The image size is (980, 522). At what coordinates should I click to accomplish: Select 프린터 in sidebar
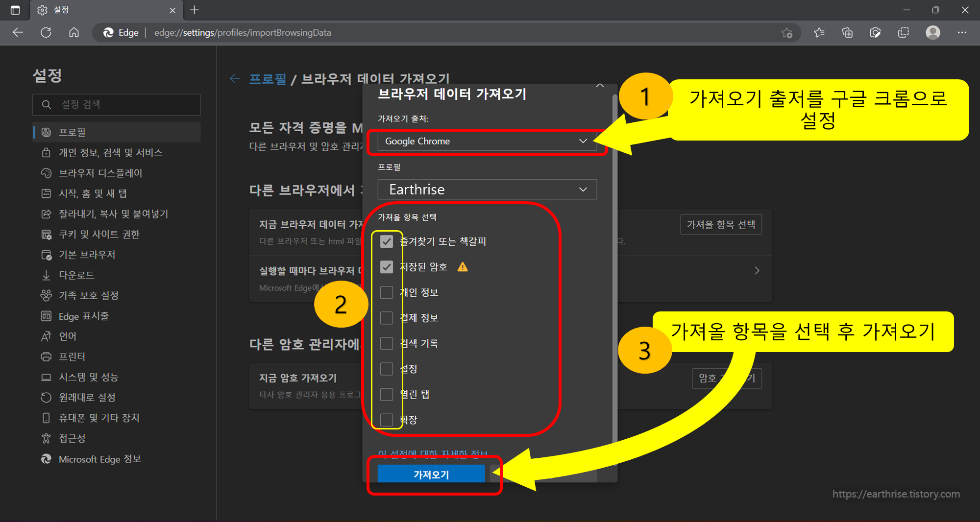point(117,356)
